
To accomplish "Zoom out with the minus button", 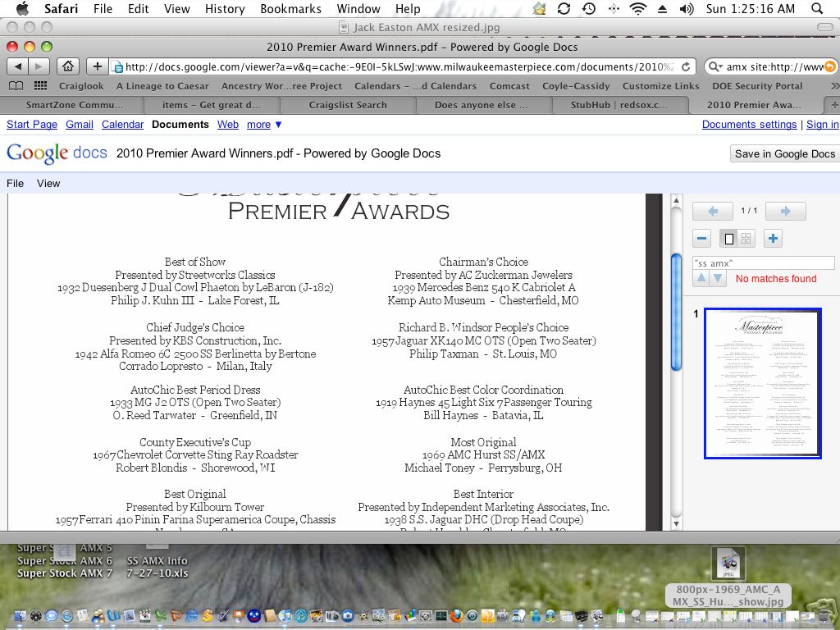I will click(701, 239).
